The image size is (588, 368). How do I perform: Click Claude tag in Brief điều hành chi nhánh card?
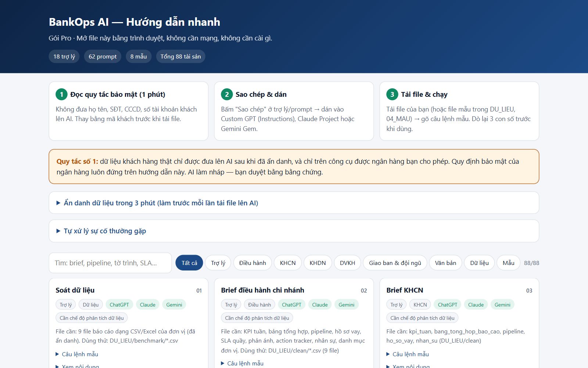click(320, 305)
